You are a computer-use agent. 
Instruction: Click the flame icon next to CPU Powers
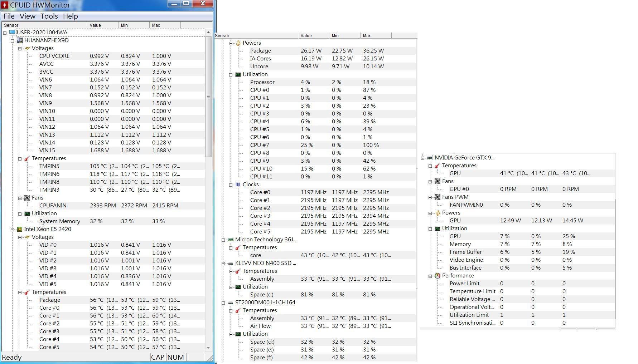click(238, 43)
